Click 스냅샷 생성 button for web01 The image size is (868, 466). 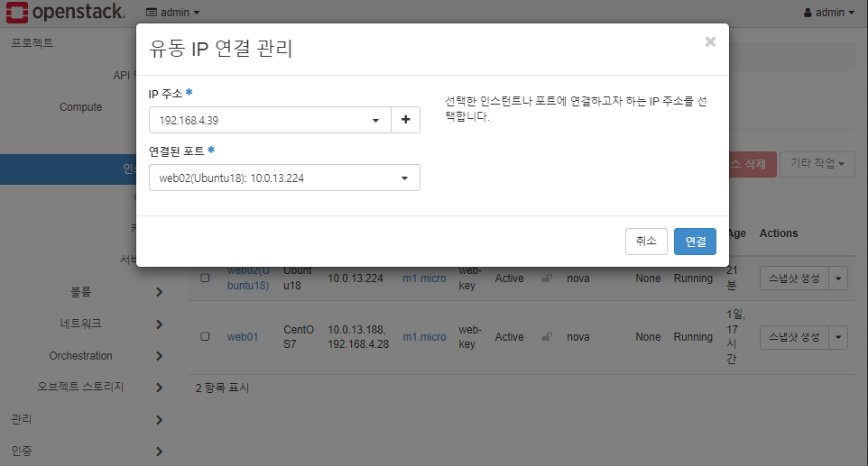pyautogui.click(x=794, y=337)
